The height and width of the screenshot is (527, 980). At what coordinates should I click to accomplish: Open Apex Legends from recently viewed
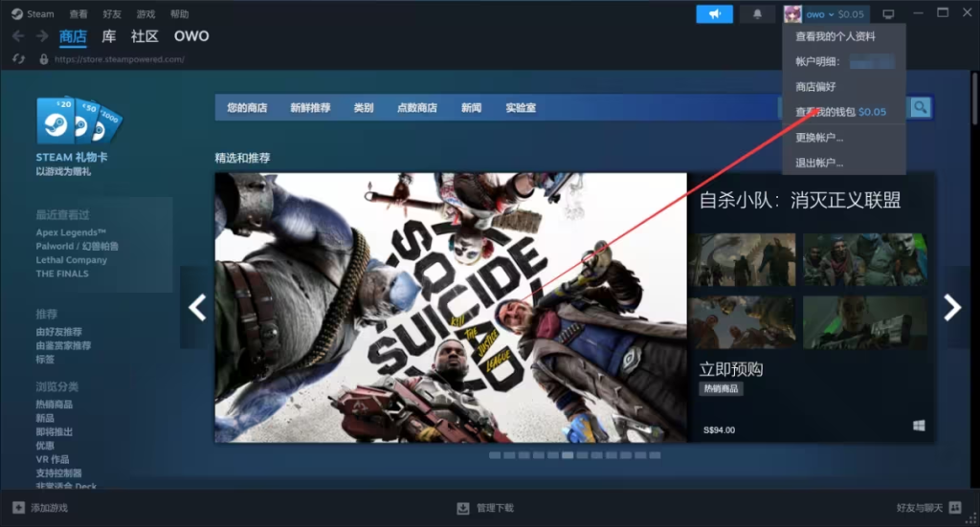point(71,232)
